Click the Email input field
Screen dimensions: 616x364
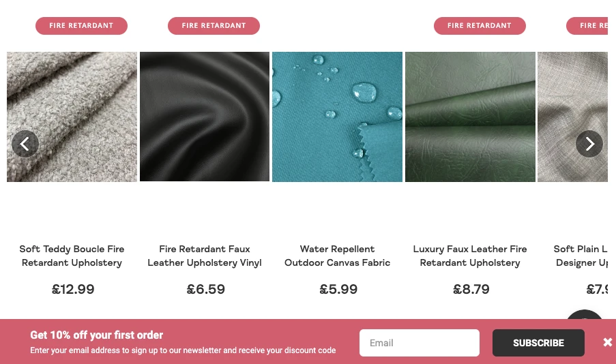pos(419,343)
